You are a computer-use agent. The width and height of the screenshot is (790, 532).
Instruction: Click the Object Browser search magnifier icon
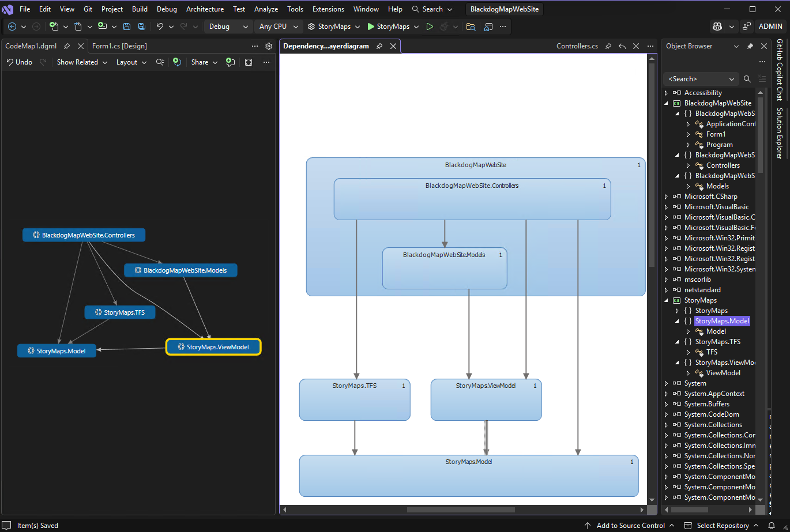[x=747, y=79]
